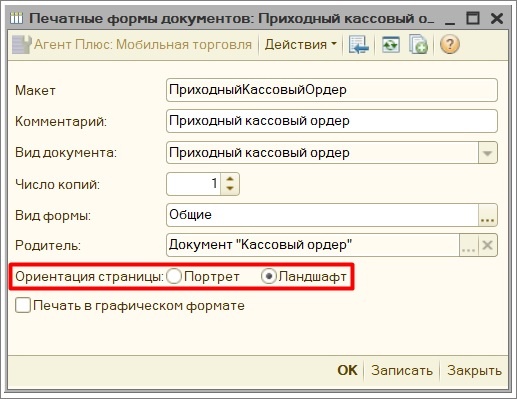Expand the Вид документа dropdown arrow
This screenshot has width=517, height=399.
(488, 153)
